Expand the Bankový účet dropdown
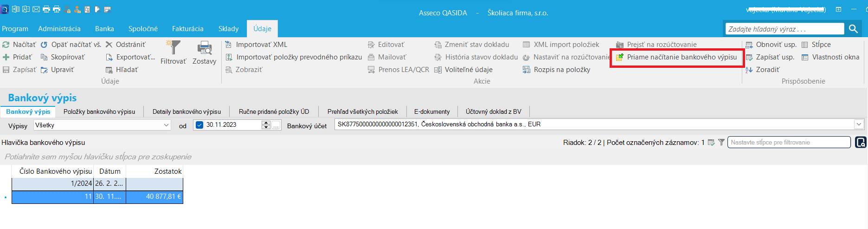The image size is (868, 229). (x=859, y=124)
